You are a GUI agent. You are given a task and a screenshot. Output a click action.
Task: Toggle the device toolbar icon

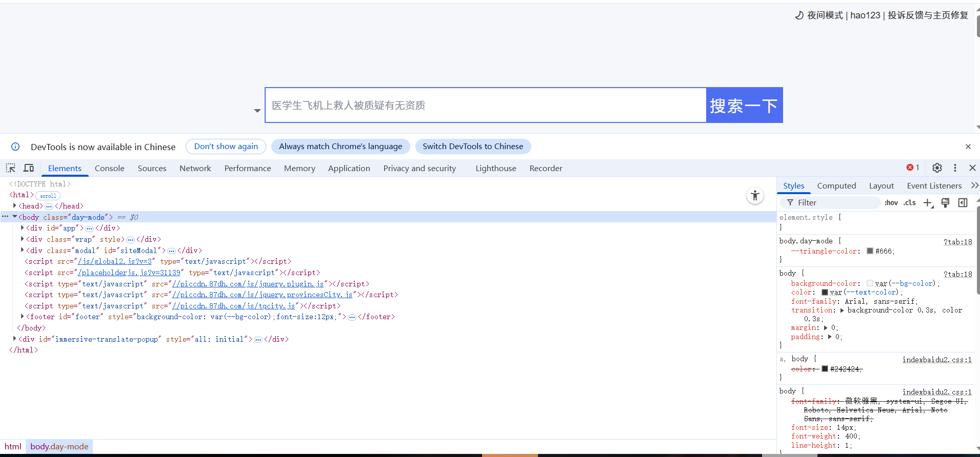[29, 168]
